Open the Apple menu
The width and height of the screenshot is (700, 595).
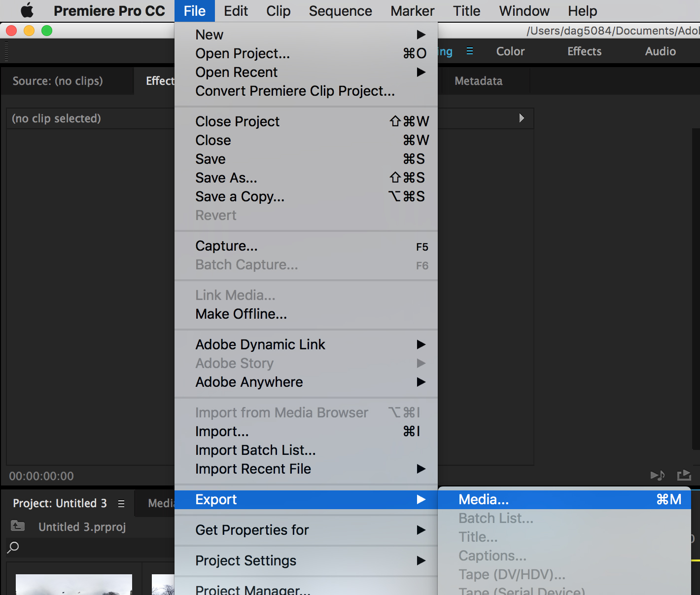point(27,10)
